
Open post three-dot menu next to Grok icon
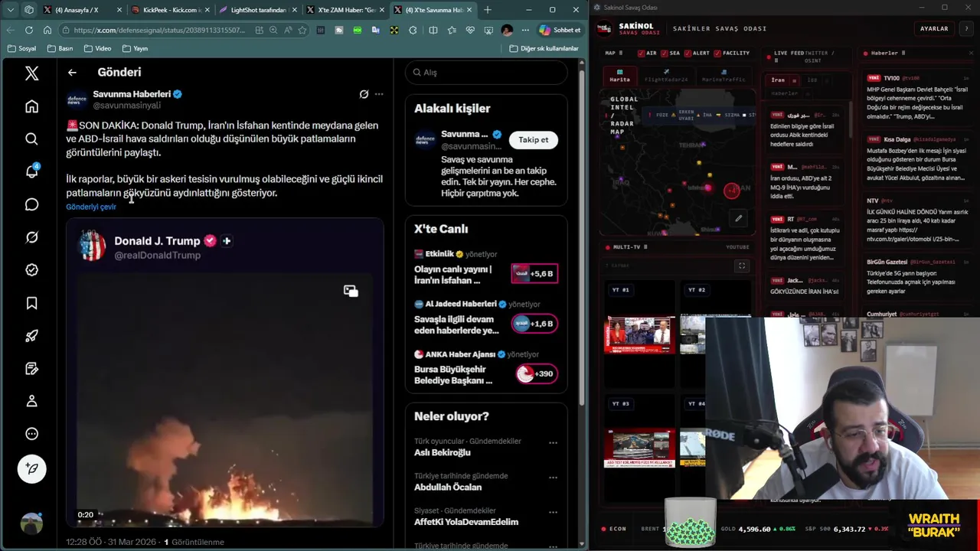tap(379, 94)
